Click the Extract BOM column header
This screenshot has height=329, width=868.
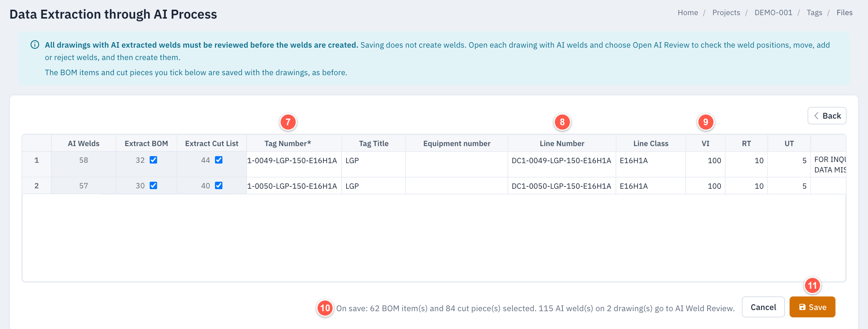(146, 143)
